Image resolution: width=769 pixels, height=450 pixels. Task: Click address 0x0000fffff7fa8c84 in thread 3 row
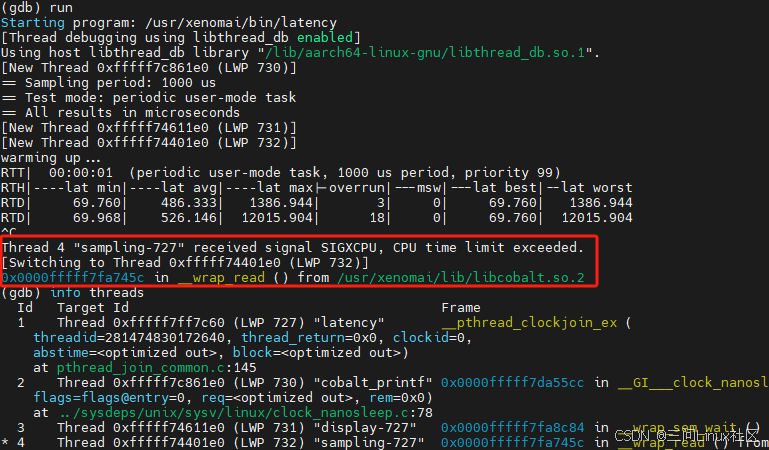513,428
